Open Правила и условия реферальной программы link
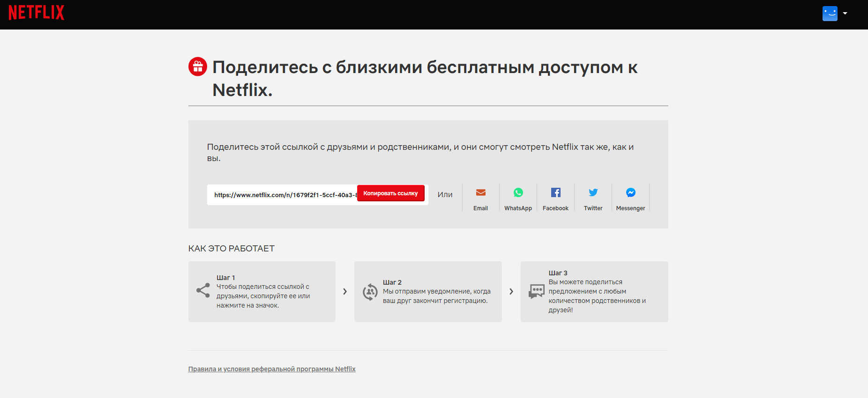Image resolution: width=868 pixels, height=398 pixels. point(272,369)
